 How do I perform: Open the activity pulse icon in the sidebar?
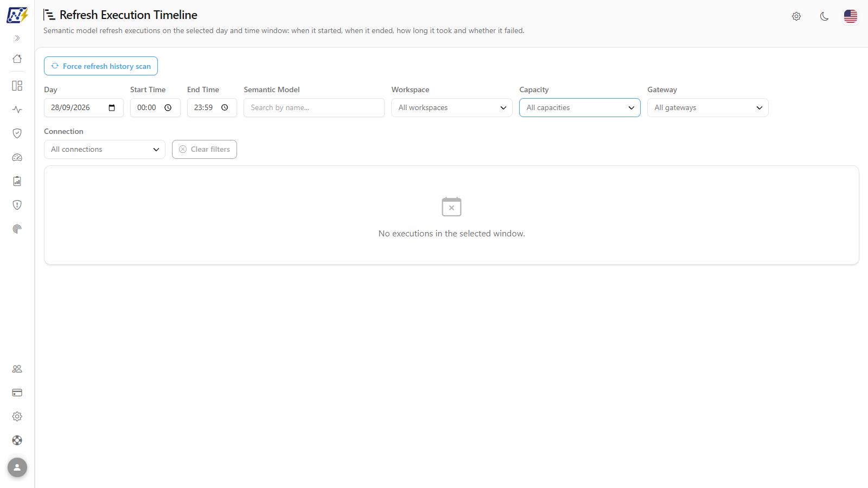pos(17,110)
